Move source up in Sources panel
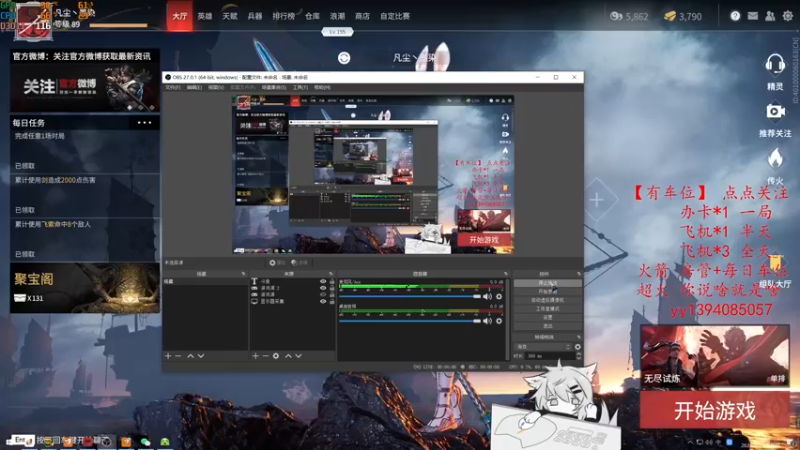 click(288, 356)
